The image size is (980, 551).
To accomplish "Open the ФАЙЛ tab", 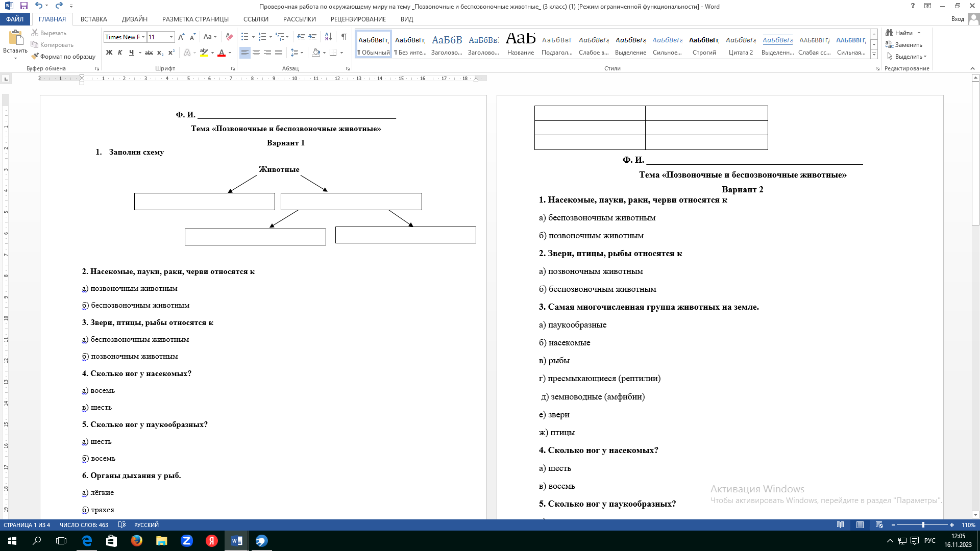I will tap(15, 19).
